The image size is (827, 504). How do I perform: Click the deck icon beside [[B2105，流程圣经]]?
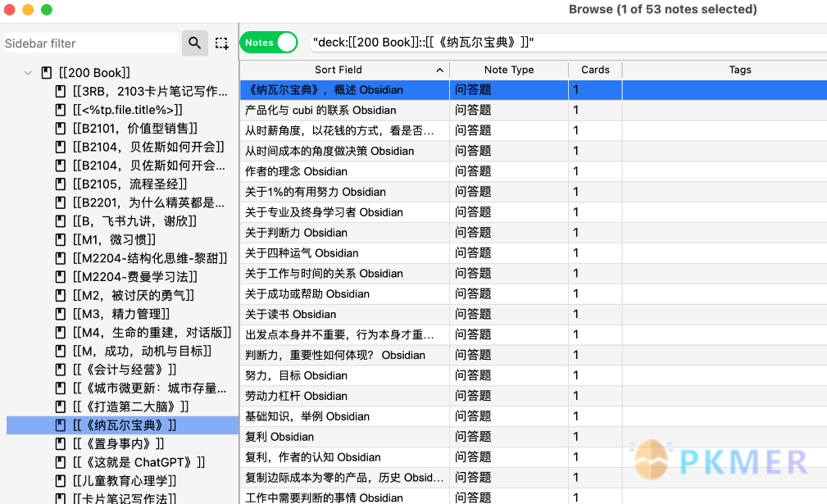(61, 184)
